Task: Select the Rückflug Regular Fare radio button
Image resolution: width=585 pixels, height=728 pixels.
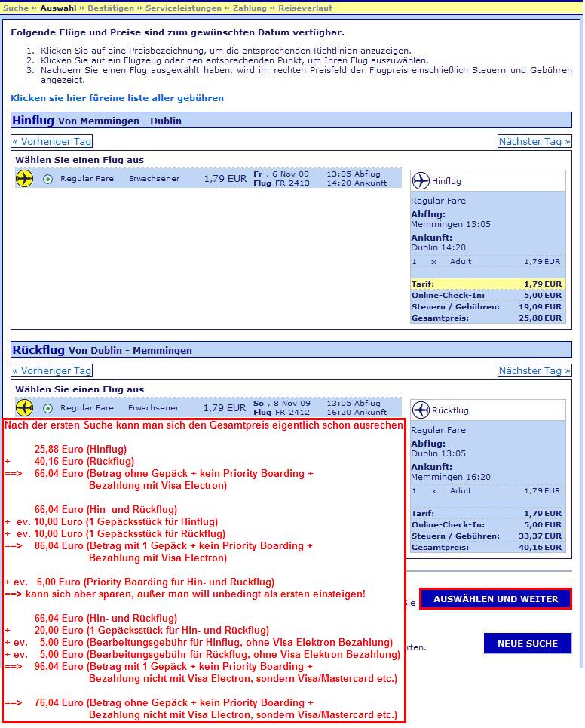Action: coord(48,408)
